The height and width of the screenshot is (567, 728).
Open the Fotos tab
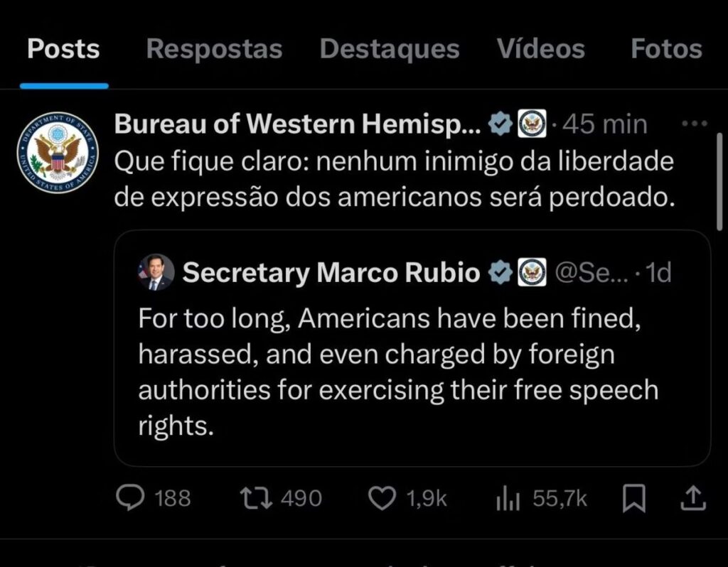(x=666, y=49)
